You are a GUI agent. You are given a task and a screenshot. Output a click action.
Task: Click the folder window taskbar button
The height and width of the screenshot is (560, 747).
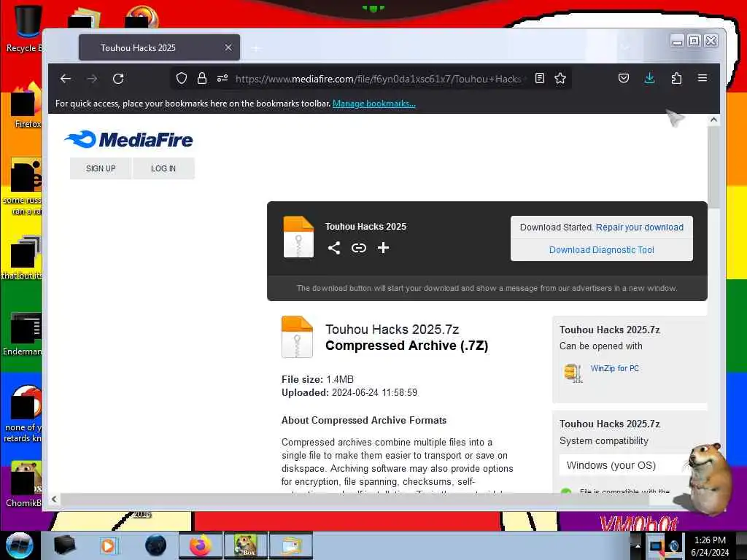click(290, 545)
